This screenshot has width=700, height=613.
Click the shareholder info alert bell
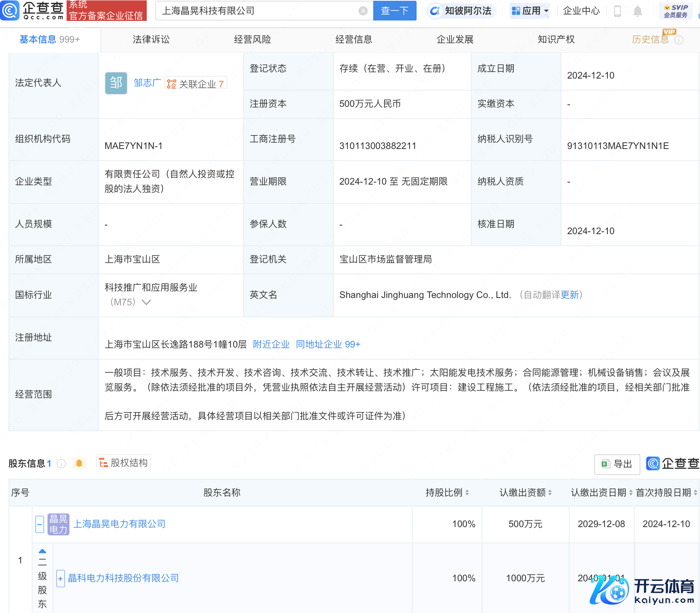pos(79,463)
